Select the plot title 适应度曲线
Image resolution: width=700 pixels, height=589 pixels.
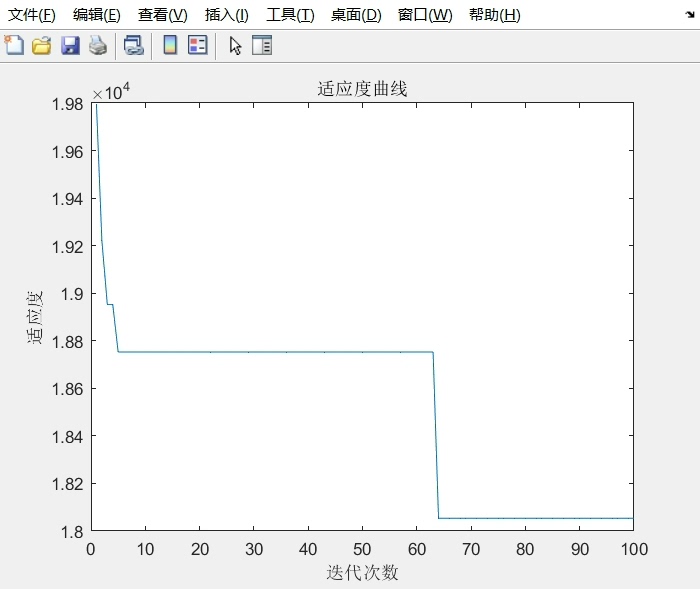[x=362, y=89]
